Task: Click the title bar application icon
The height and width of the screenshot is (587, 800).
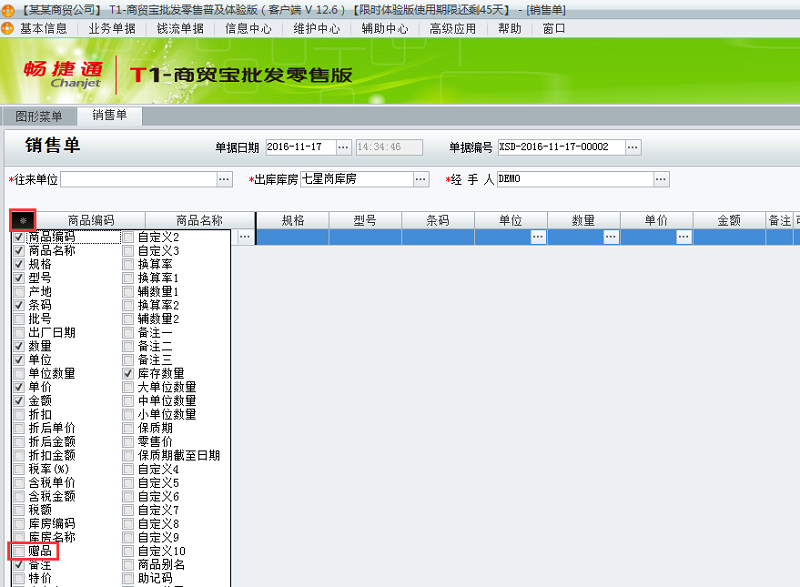Action: [8, 10]
